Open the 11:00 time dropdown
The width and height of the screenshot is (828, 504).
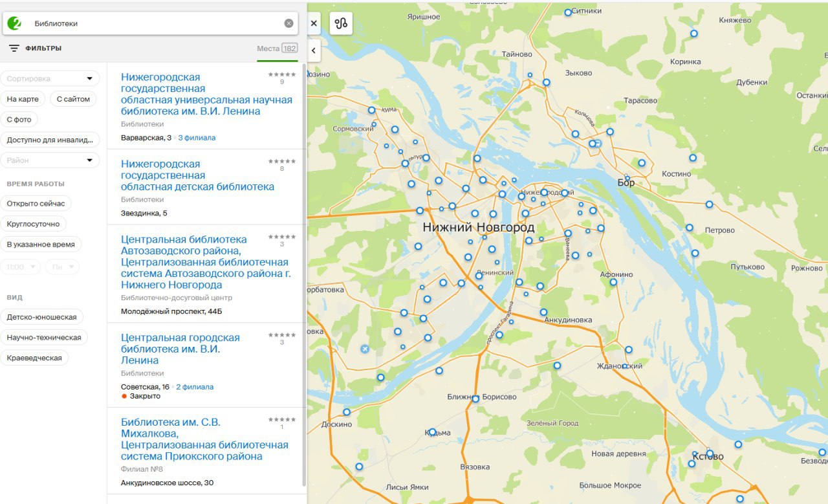(x=21, y=267)
